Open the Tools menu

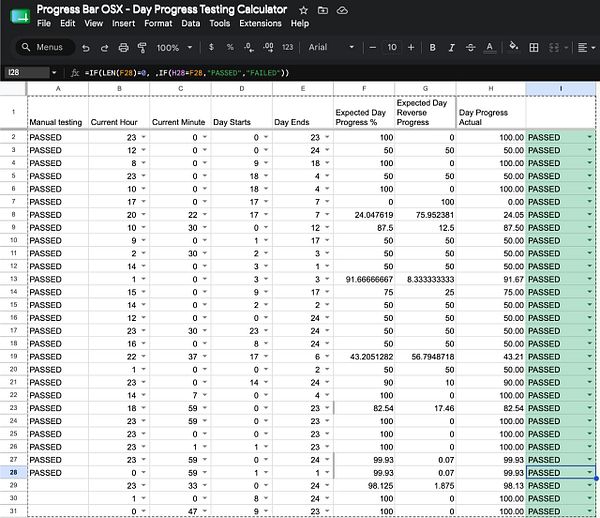(220, 23)
